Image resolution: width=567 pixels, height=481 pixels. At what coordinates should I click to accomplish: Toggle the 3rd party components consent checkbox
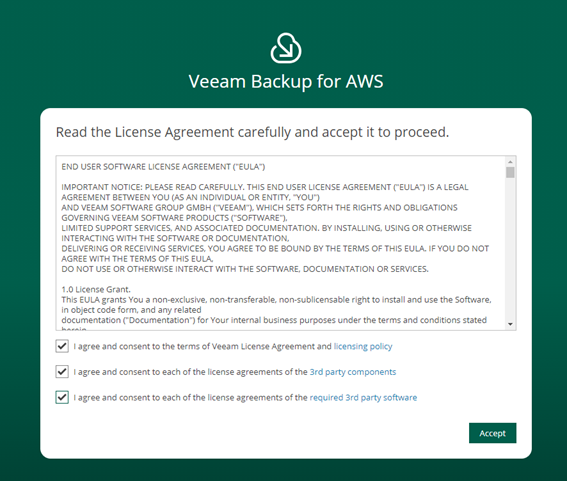click(62, 371)
